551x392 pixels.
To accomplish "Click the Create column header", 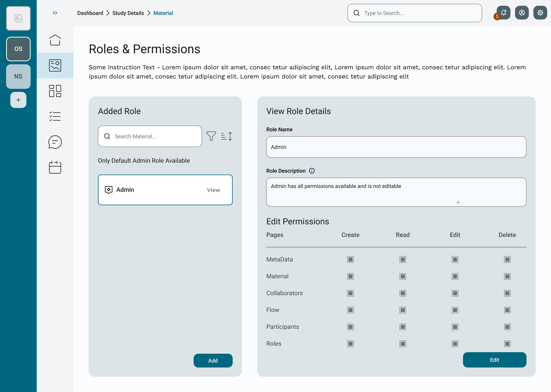I will [x=350, y=235].
